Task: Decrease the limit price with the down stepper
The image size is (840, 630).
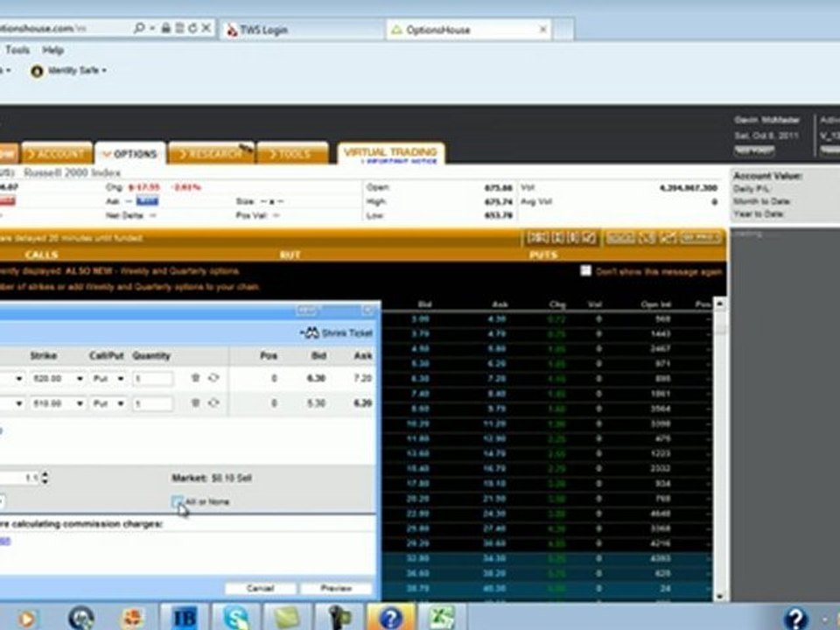Action: pyautogui.click(x=45, y=480)
